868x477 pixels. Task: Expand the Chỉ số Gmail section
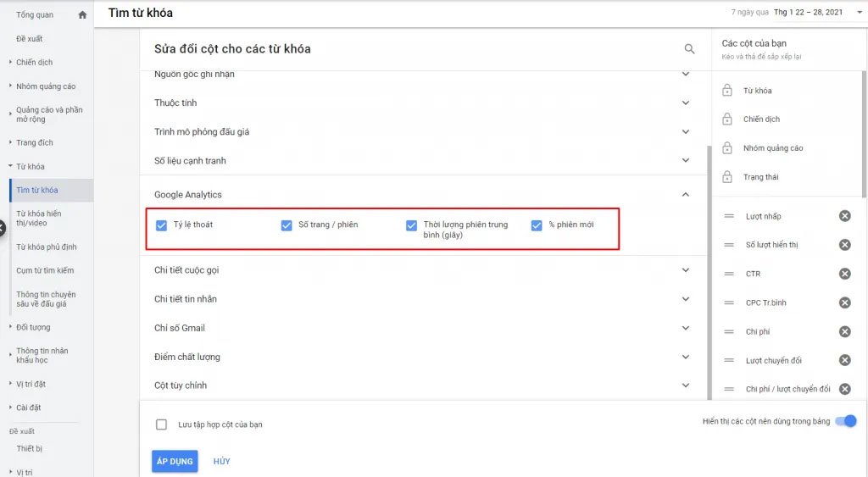click(685, 328)
